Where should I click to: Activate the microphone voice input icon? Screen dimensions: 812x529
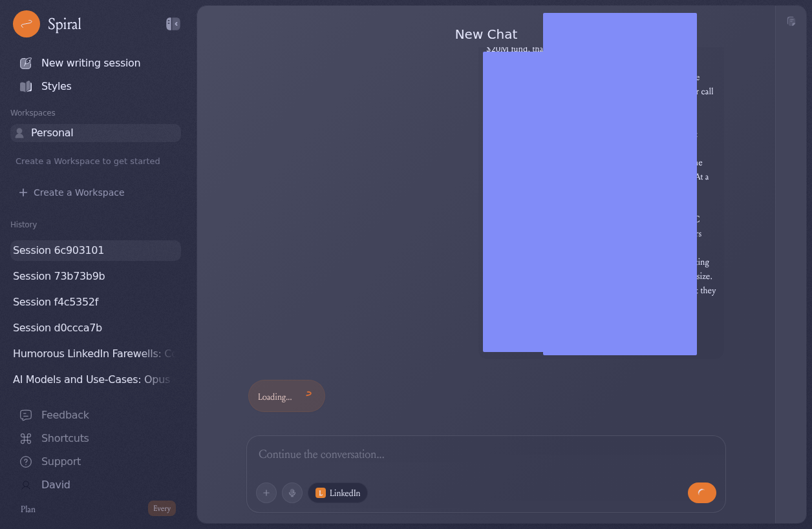pos(292,493)
